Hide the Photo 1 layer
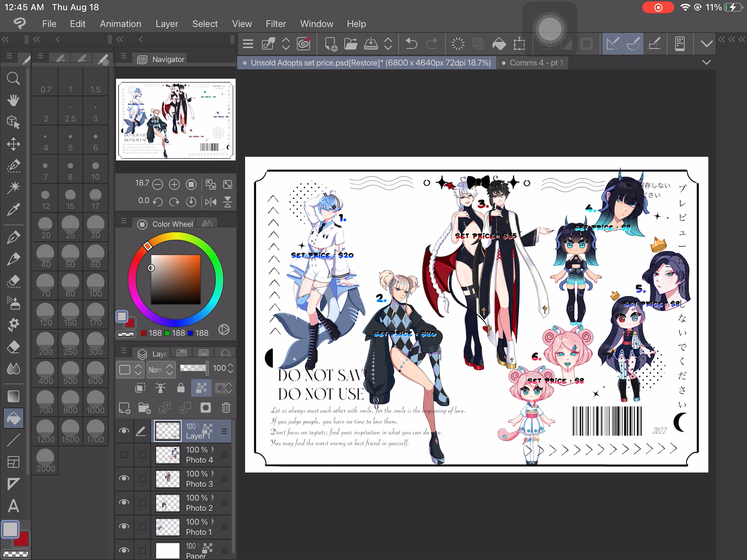 (x=124, y=526)
